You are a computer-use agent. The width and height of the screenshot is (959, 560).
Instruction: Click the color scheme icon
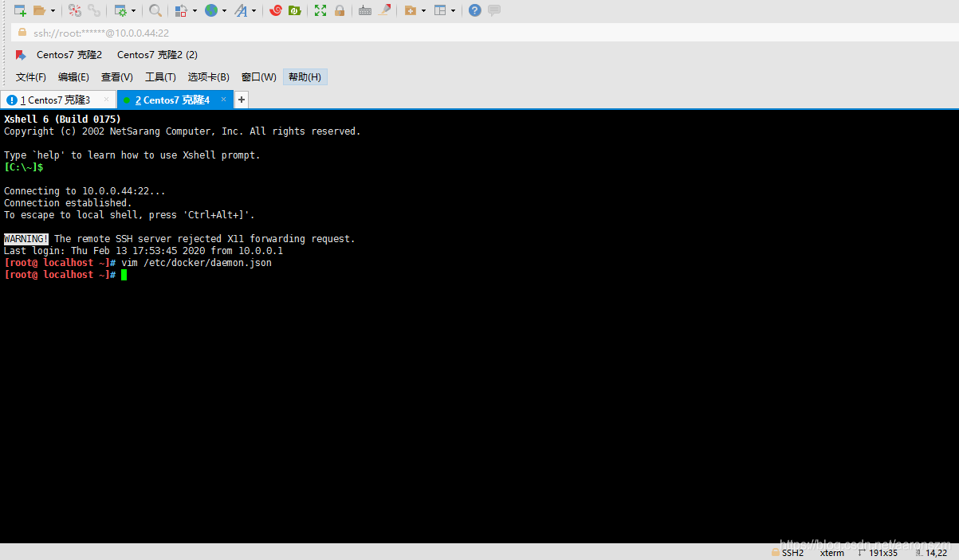[181, 10]
